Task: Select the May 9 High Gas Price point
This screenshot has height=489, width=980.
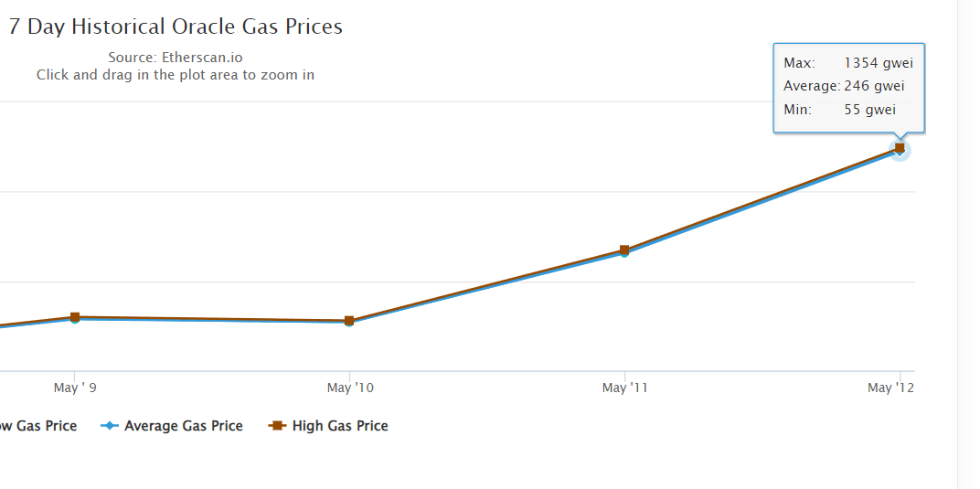Action: [x=75, y=316]
